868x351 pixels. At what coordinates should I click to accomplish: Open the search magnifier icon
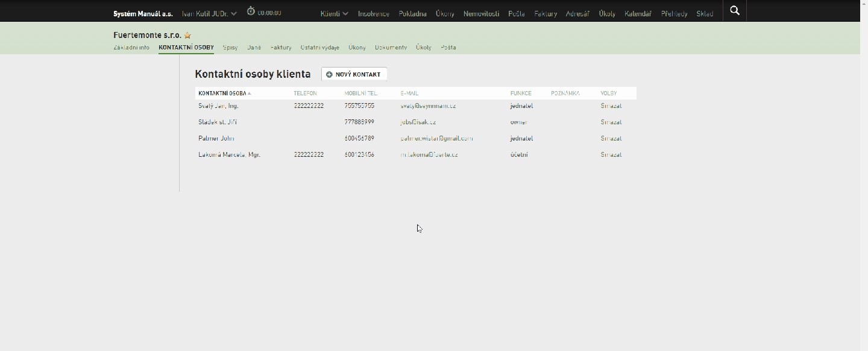[x=734, y=10]
